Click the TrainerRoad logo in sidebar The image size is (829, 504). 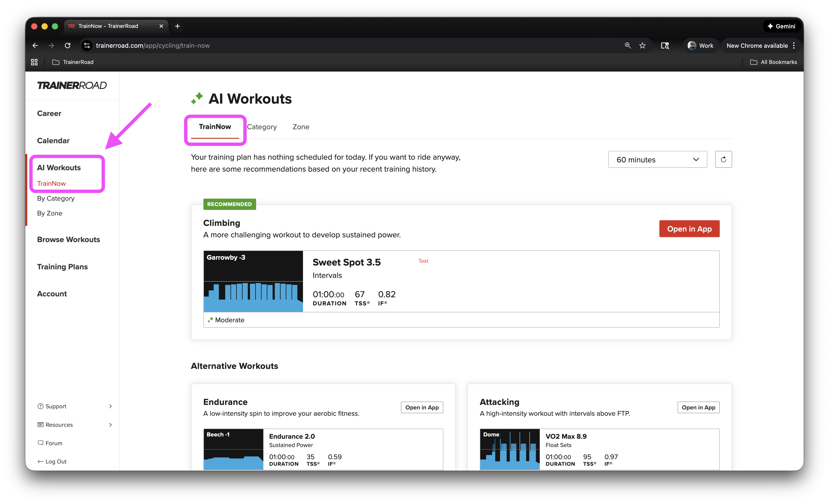[72, 85]
